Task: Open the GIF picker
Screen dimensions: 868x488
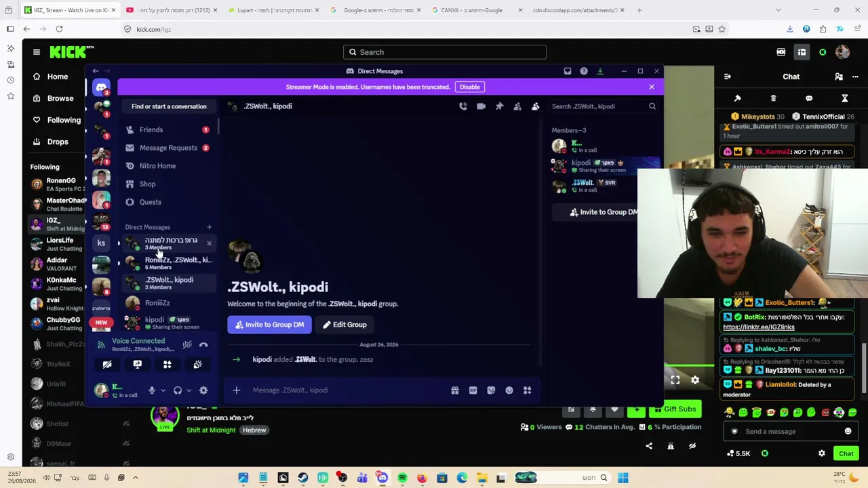Action: tap(473, 390)
